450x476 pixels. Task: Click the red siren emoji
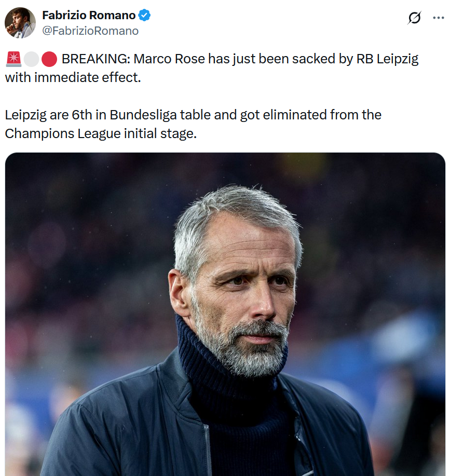pos(13,59)
